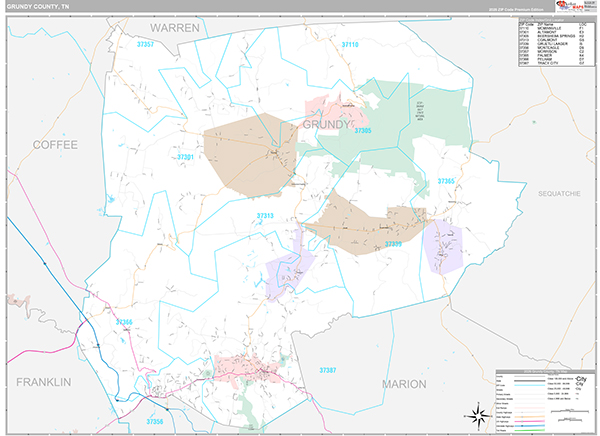Click the compass rose icon
The image size is (600, 436).
click(472, 416)
